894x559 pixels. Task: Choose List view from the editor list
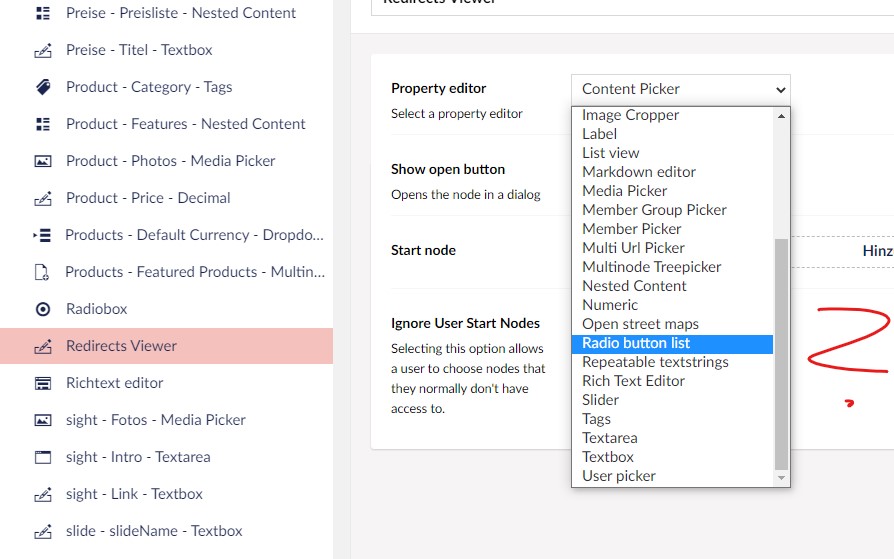pyautogui.click(x=672, y=153)
